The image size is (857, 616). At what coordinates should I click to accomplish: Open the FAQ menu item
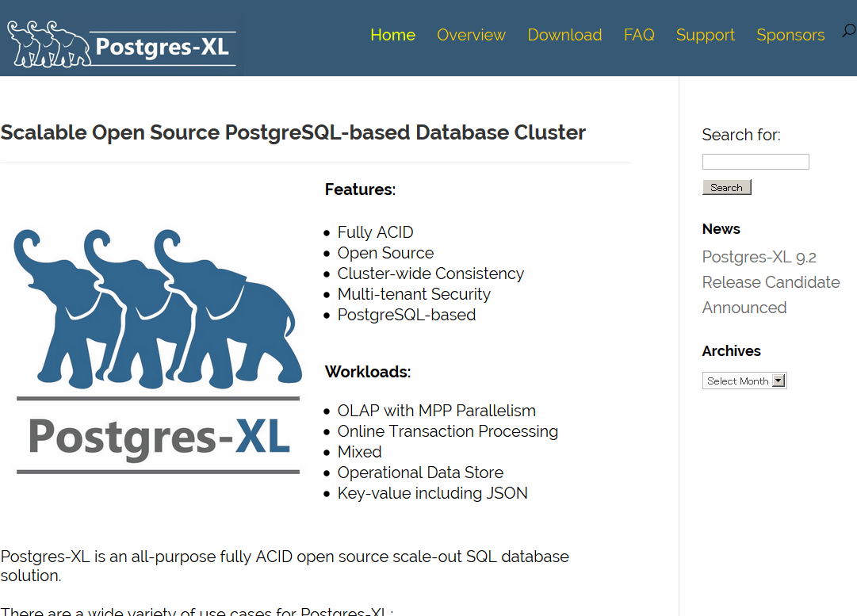pyautogui.click(x=639, y=35)
